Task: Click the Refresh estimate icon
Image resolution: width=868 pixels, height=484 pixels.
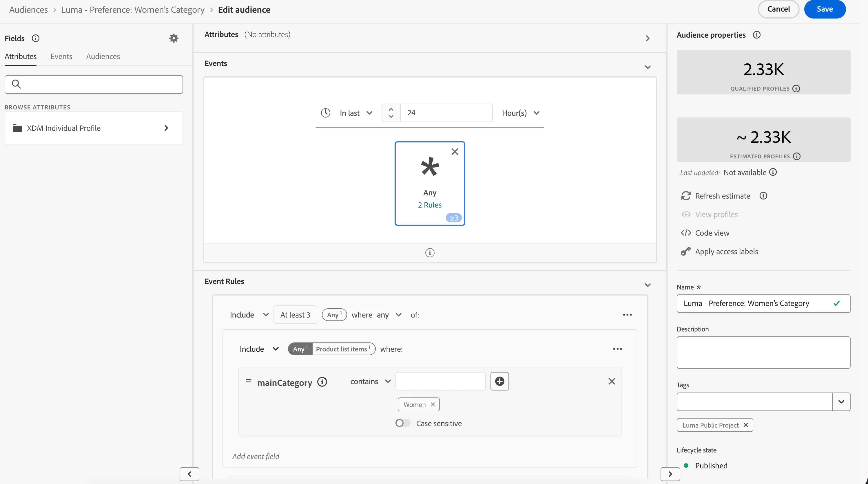Action: tap(686, 196)
